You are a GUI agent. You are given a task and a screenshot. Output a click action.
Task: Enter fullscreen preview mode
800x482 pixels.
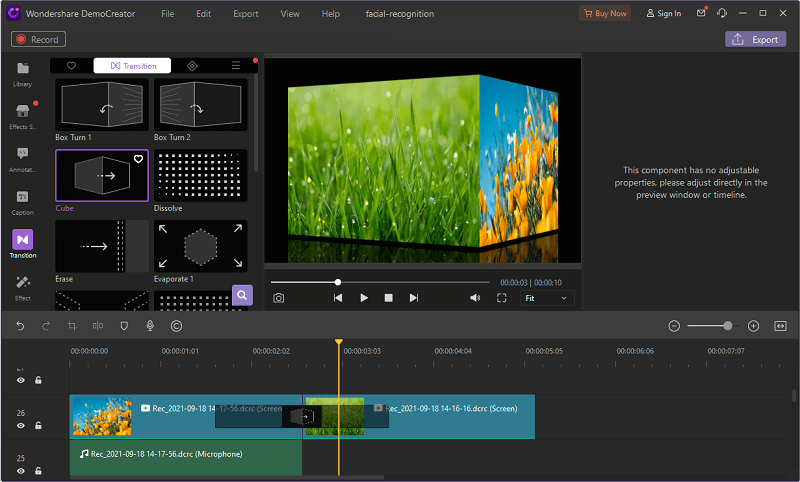pyautogui.click(x=502, y=298)
